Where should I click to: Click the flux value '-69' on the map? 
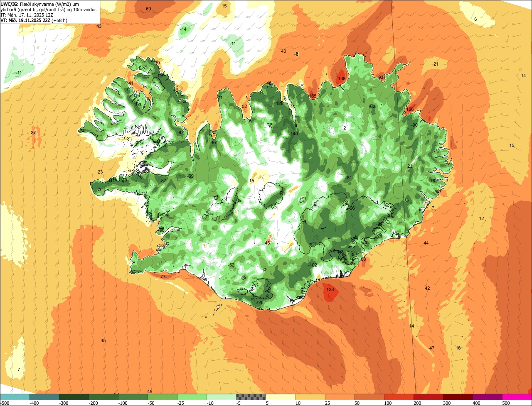click(x=190, y=176)
